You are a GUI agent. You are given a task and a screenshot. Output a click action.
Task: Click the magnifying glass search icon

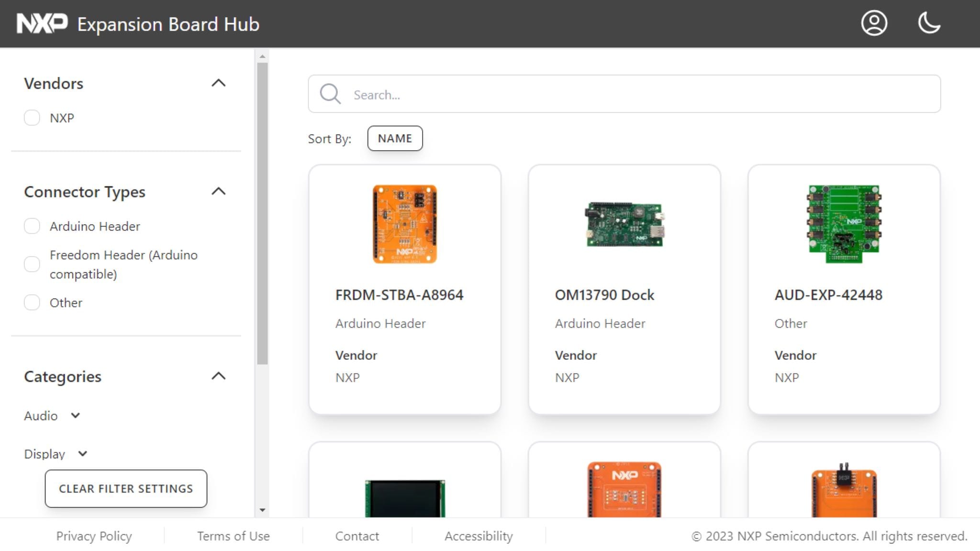(330, 94)
